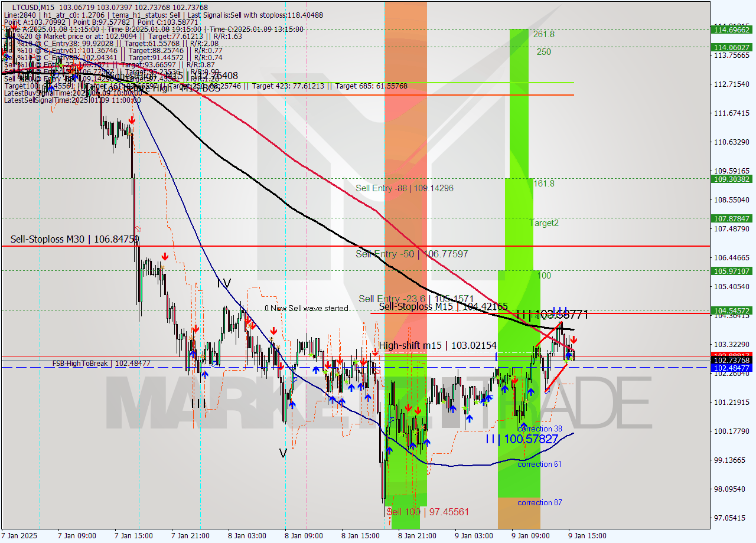This screenshot has height=543, width=756.
Task: Select the '7 Jan 15:00' time axis label
Action: click(132, 536)
